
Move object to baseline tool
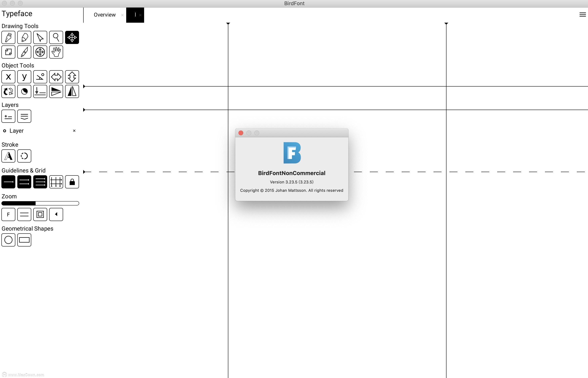(40, 91)
